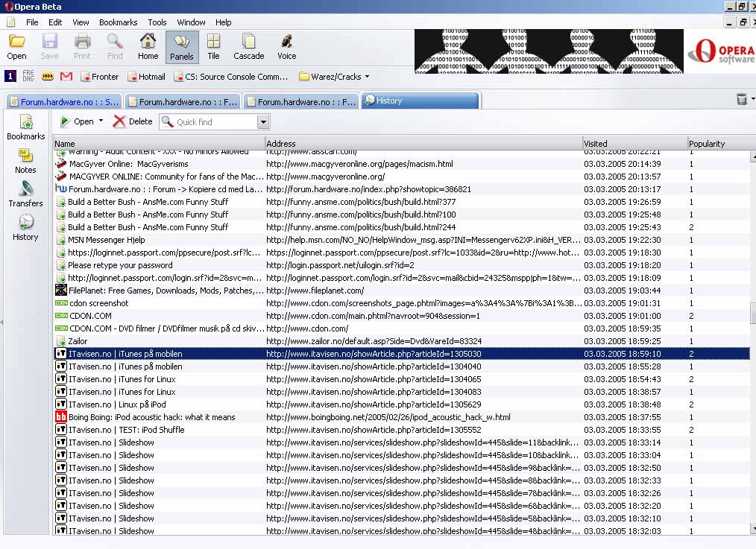Open the Transfers panel icon
The height and width of the screenshot is (549, 756).
tap(25, 194)
